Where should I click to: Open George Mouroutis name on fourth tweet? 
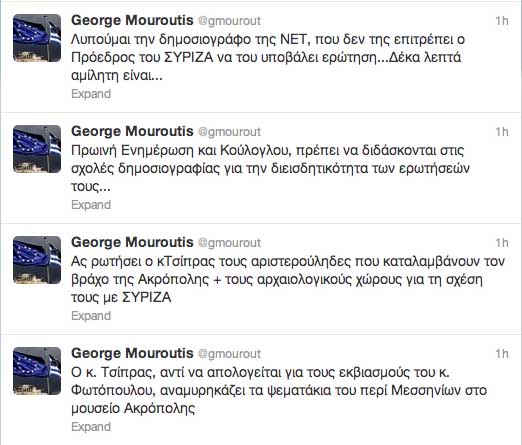click(x=132, y=353)
